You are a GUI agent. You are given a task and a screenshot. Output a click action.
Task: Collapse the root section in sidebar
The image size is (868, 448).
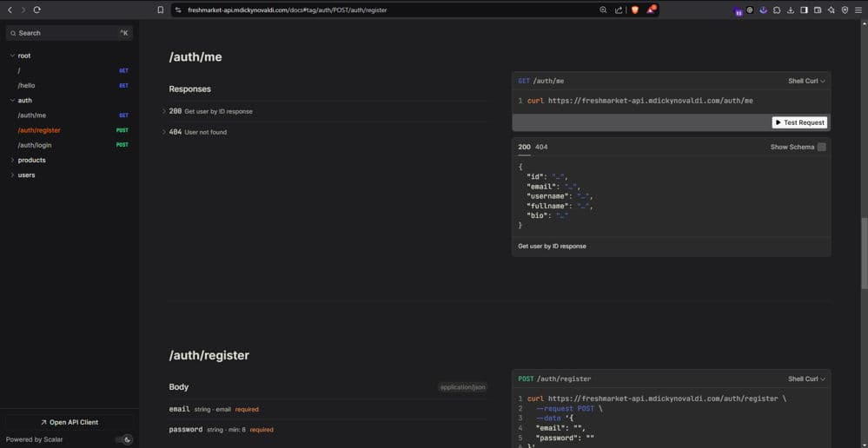12,56
